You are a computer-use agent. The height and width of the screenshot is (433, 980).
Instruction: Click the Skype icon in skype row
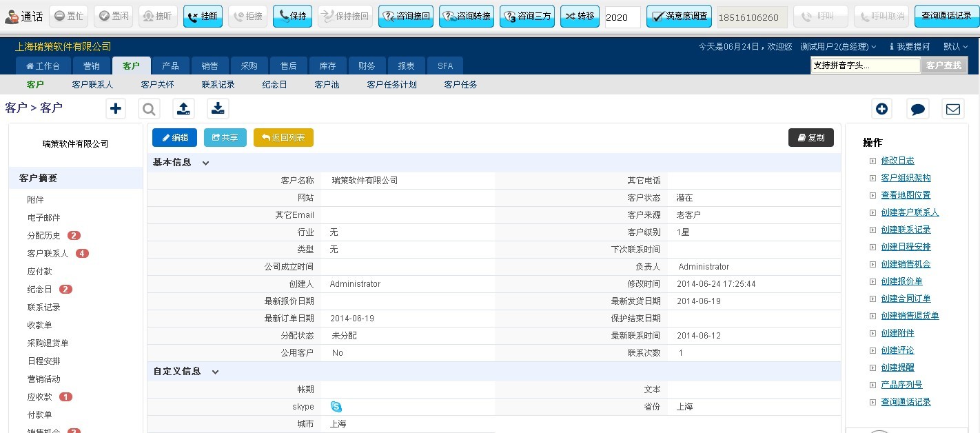336,407
